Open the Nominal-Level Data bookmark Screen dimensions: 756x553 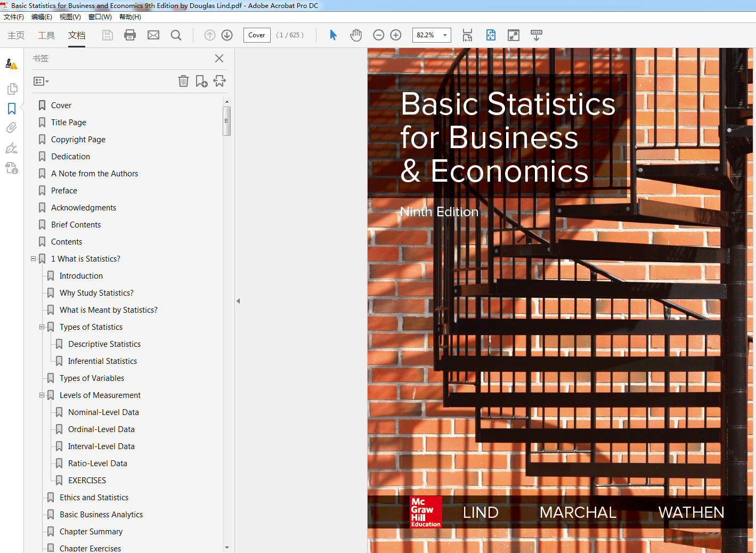click(x=103, y=412)
